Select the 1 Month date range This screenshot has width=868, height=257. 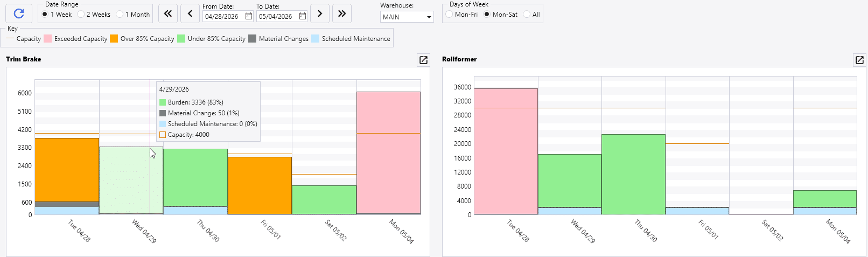tap(120, 15)
